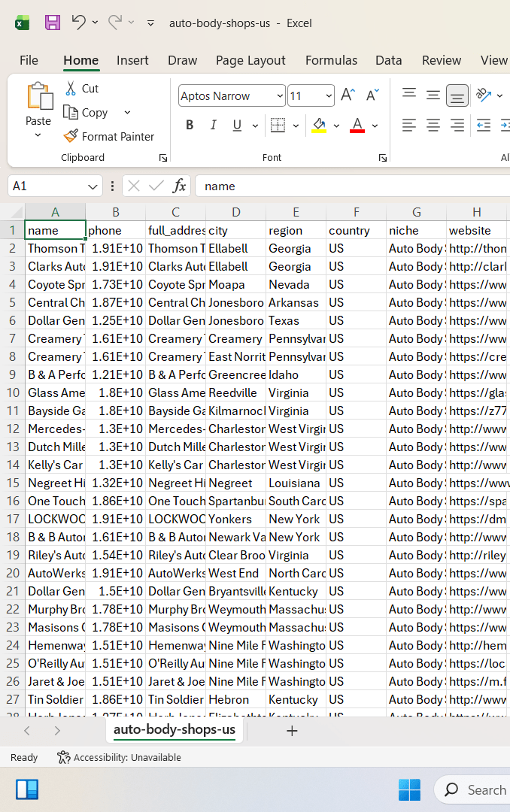Select cell containing Moapa
The height and width of the screenshot is (812, 510).
(x=236, y=284)
